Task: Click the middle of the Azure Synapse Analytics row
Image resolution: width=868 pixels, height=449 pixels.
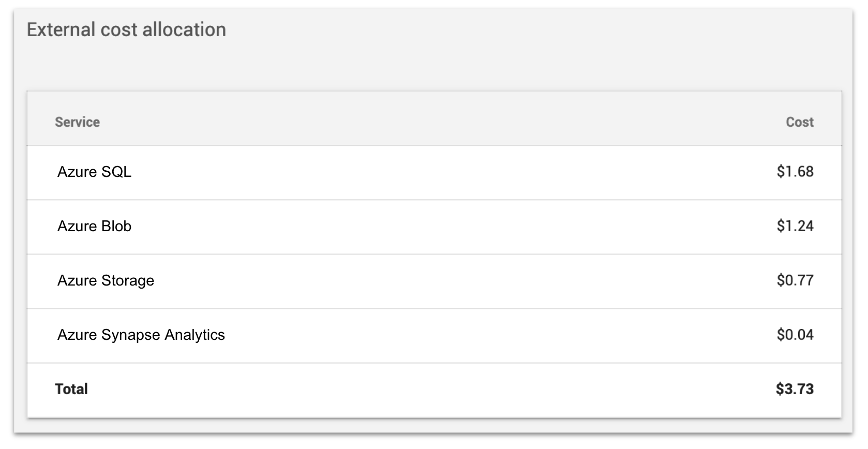Action: 435,336
